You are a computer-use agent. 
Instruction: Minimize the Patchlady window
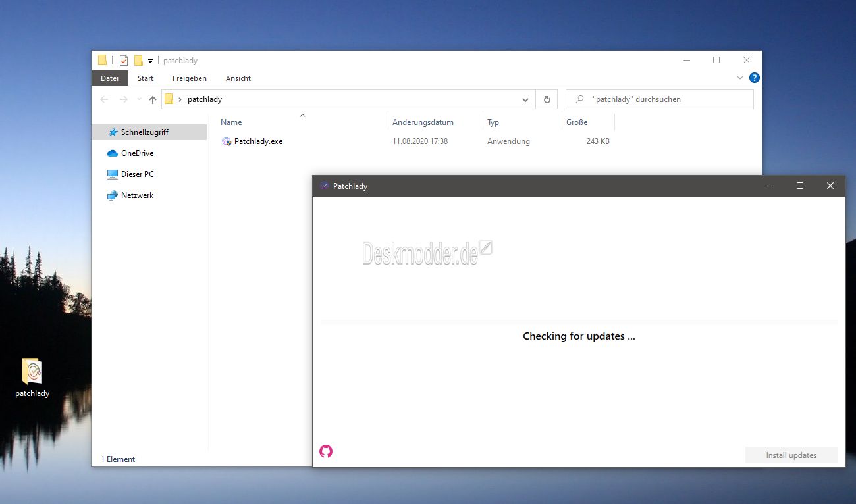click(770, 186)
